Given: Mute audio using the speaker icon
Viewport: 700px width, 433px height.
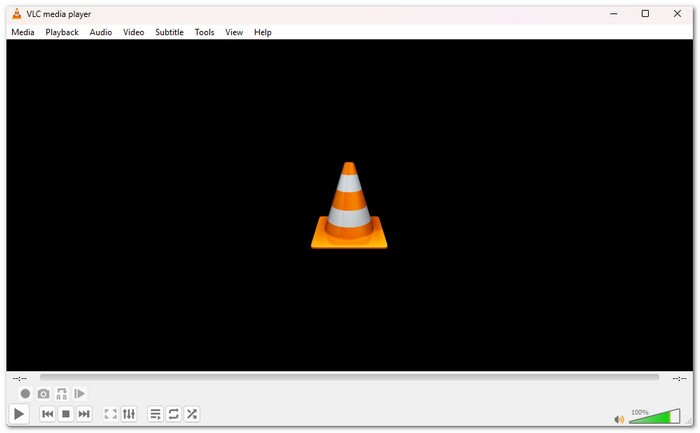Looking at the screenshot, I should click(x=619, y=419).
